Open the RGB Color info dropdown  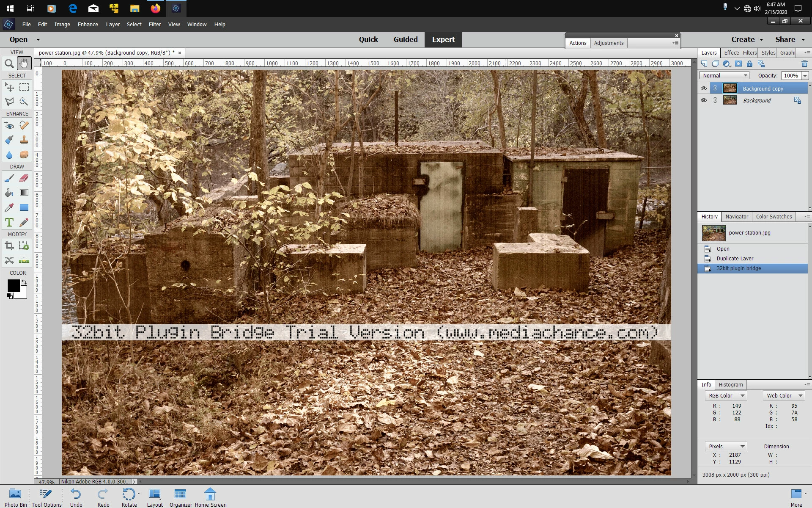[726, 395]
